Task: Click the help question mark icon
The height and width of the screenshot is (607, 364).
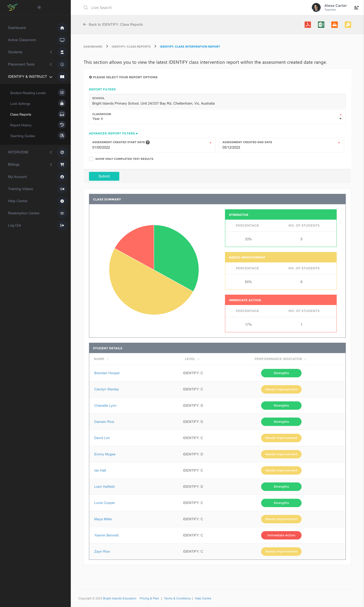Action: click(148, 142)
